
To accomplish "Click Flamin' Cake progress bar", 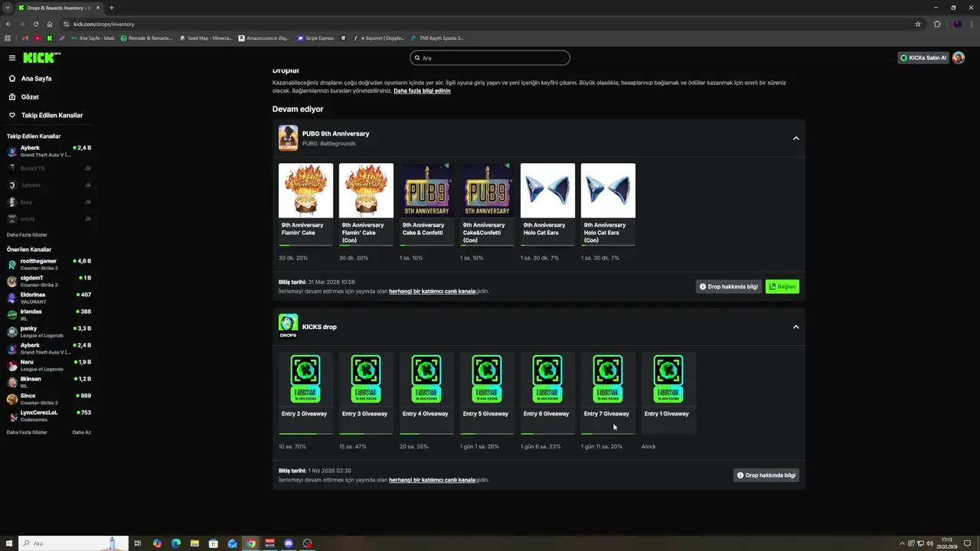I will 305,245.
